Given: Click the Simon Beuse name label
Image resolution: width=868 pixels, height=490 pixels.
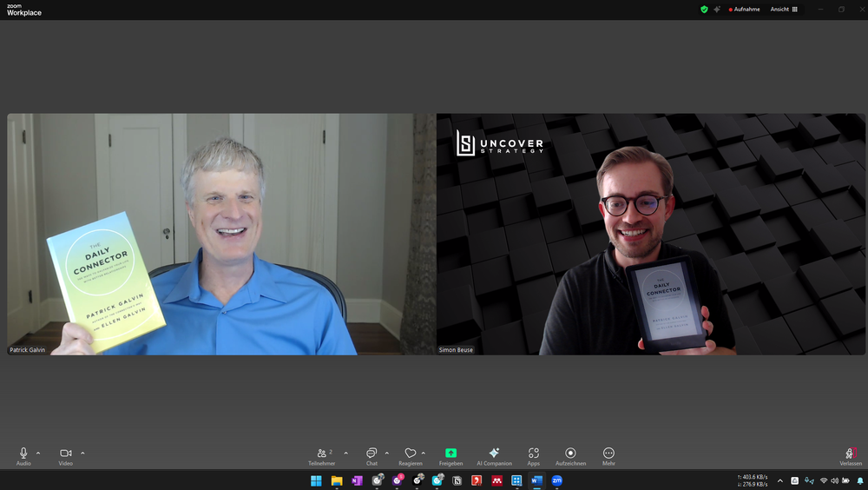Looking at the screenshot, I should click(x=456, y=350).
